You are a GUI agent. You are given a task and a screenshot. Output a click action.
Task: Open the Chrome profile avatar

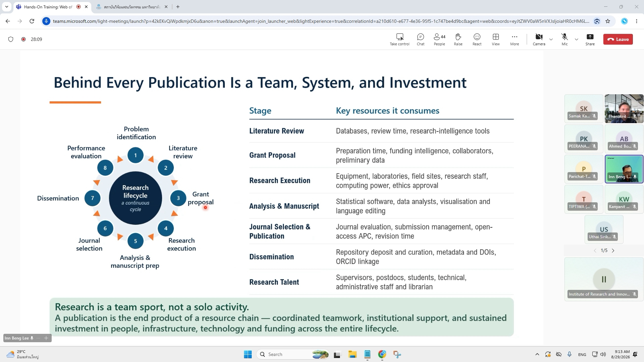[x=625, y=21]
